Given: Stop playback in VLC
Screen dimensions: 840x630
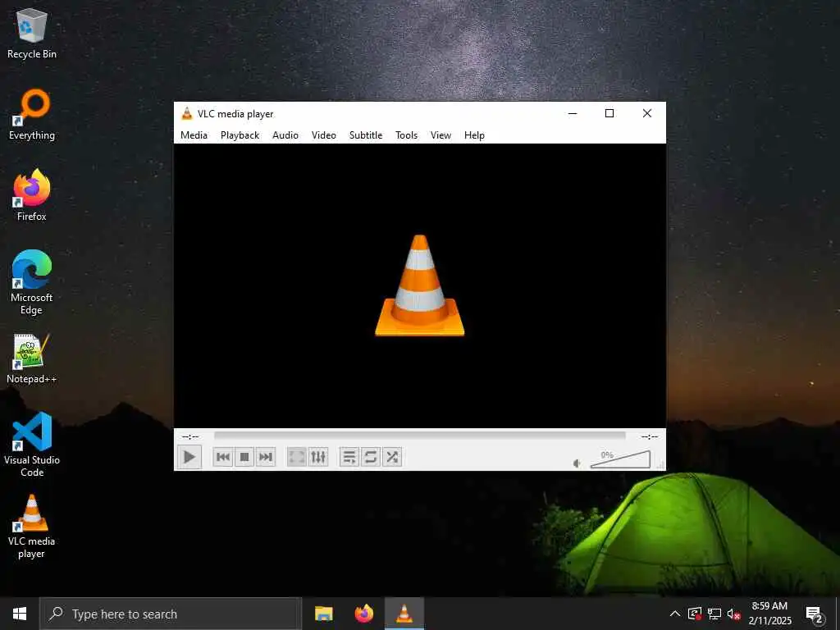Looking at the screenshot, I should click(x=244, y=457).
